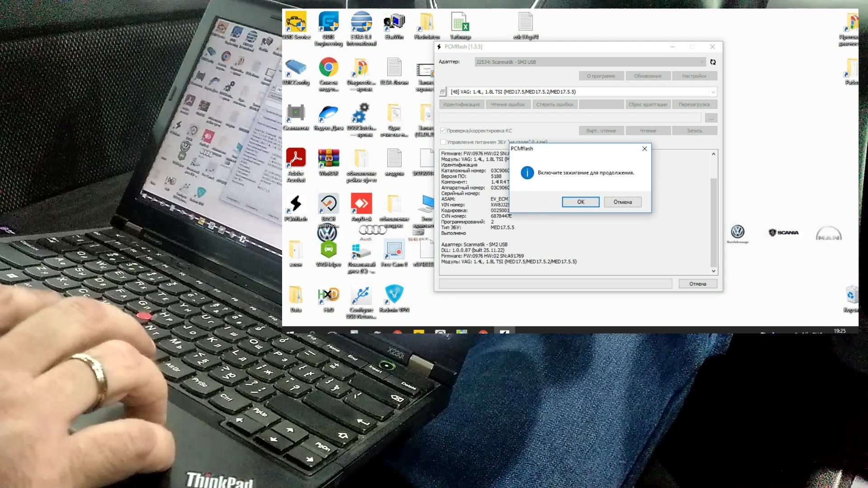Click the log scrollbar down arrow
The height and width of the screenshot is (488, 868).
714,271
